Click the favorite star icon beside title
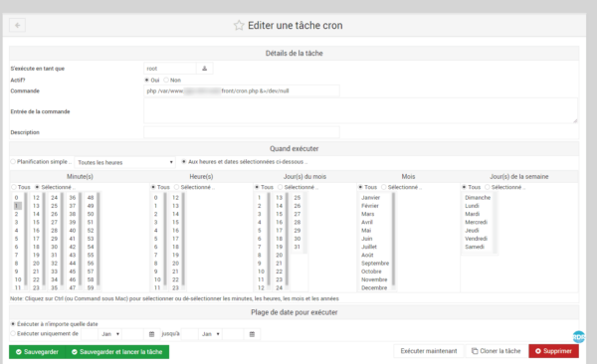The width and height of the screenshot is (597, 364). click(x=239, y=26)
